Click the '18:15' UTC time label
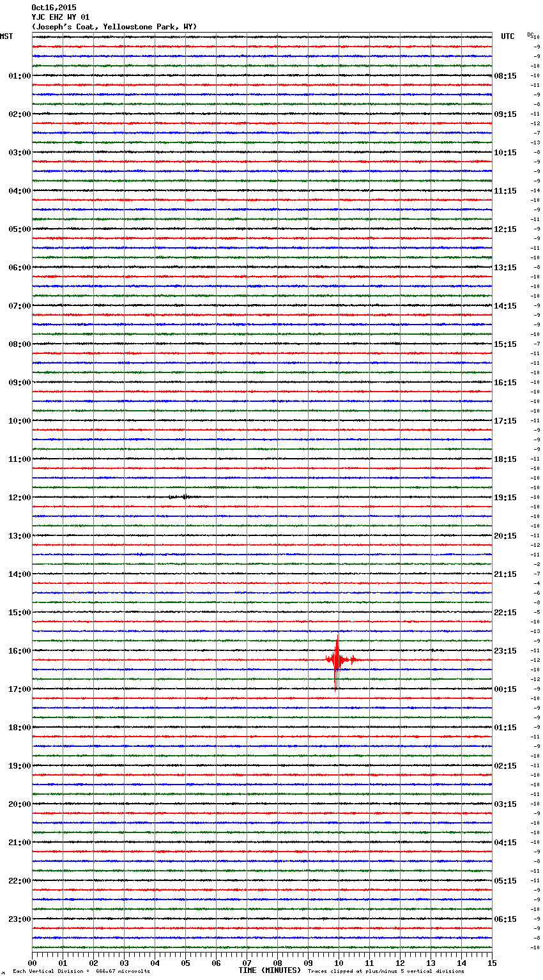543x980 pixels. click(505, 459)
